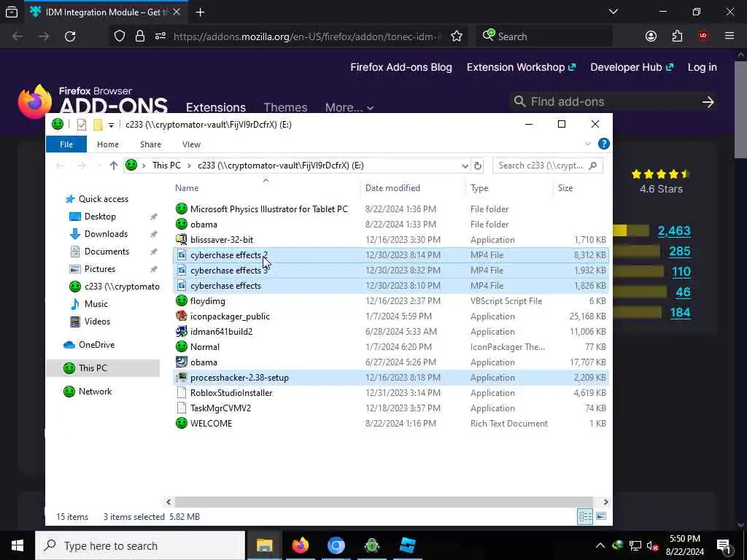The height and width of the screenshot is (560, 747).
Task: Open the Firefox Add-ons Blog link
Action: pos(401,67)
